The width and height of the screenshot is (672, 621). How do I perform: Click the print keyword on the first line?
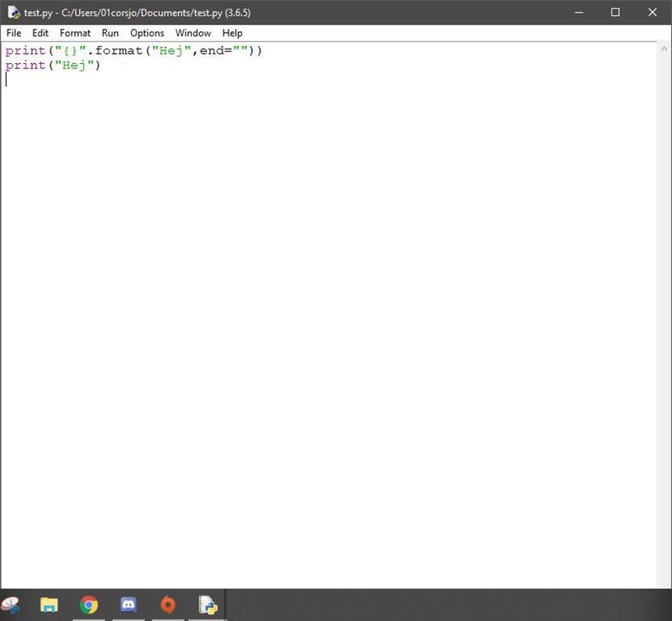point(25,50)
